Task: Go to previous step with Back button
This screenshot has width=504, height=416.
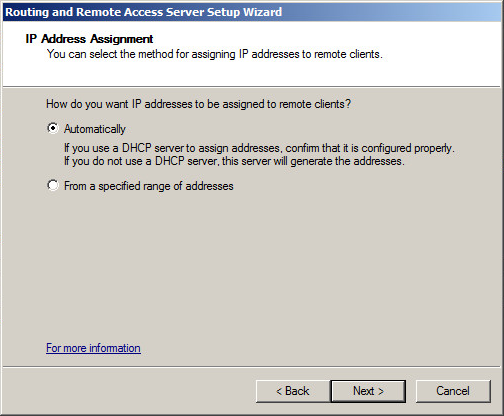Action: [x=293, y=391]
